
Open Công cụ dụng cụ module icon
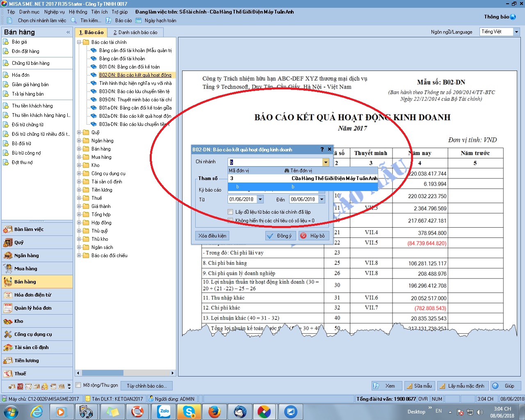pyautogui.click(x=8, y=334)
